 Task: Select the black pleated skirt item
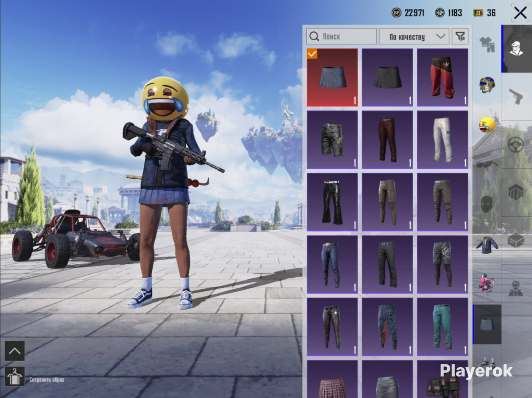coord(387,78)
